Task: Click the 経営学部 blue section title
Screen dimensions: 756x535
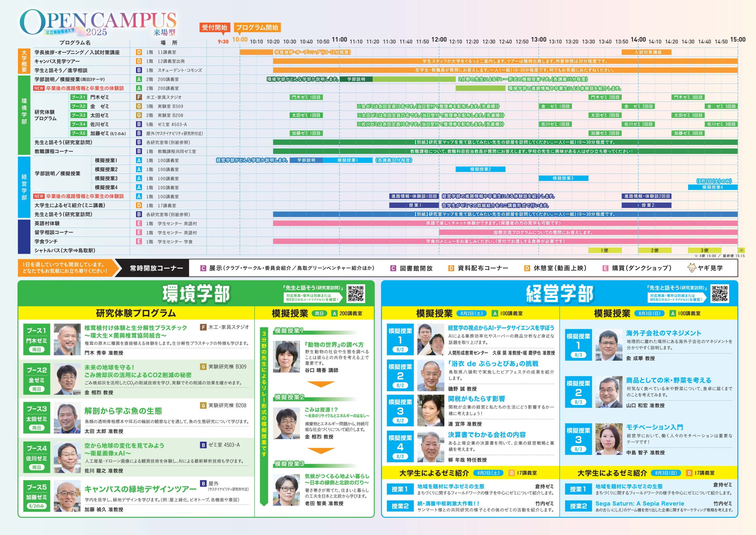Action: [x=560, y=294]
